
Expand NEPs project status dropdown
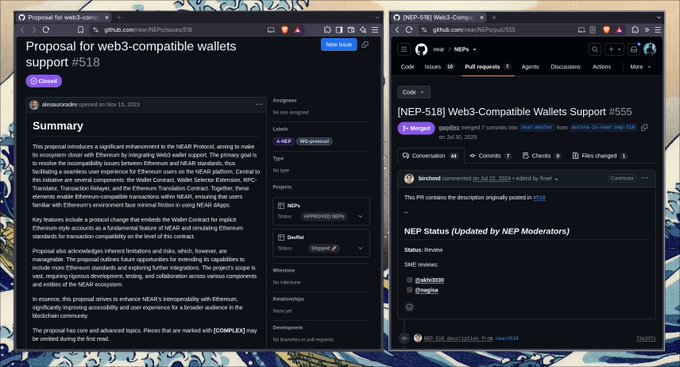360,216
